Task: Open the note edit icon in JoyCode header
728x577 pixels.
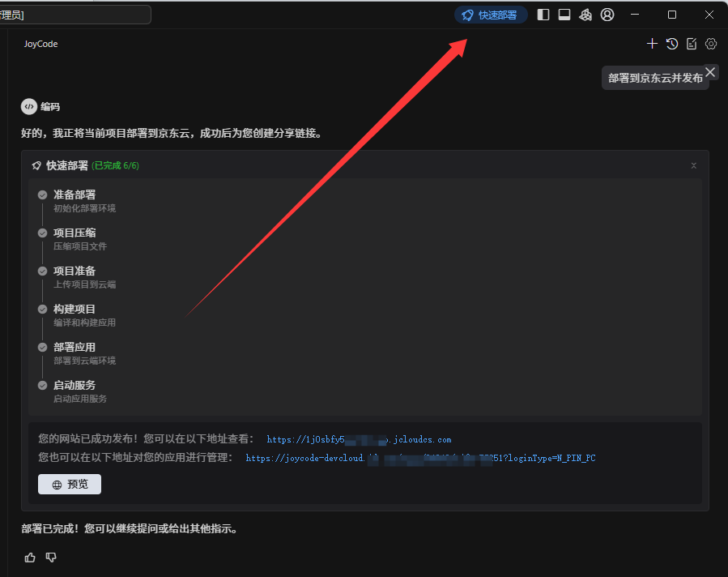Action: pos(692,44)
